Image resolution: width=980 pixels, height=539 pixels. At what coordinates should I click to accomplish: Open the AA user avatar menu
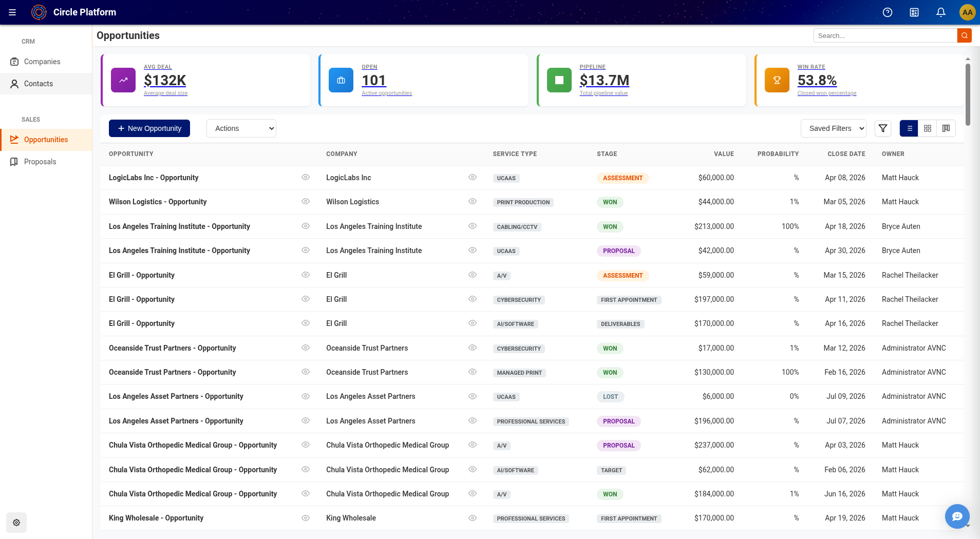(x=967, y=12)
